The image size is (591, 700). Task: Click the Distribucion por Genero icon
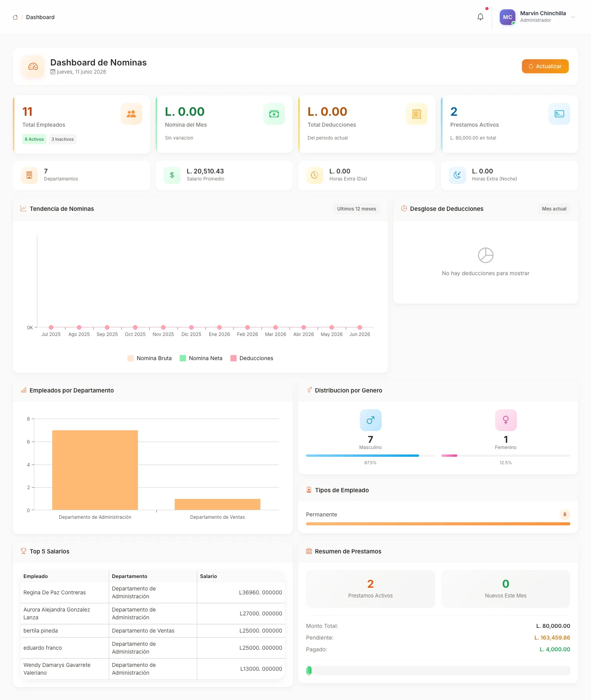(x=309, y=390)
